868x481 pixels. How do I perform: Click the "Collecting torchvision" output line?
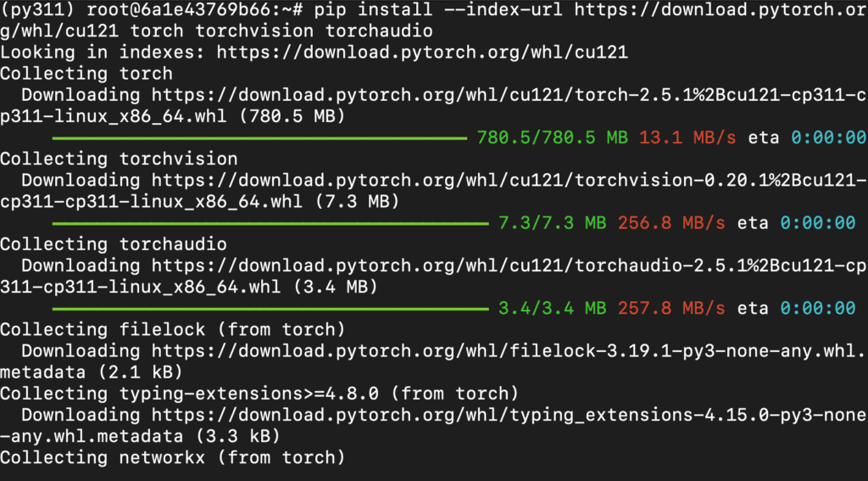click(x=119, y=159)
